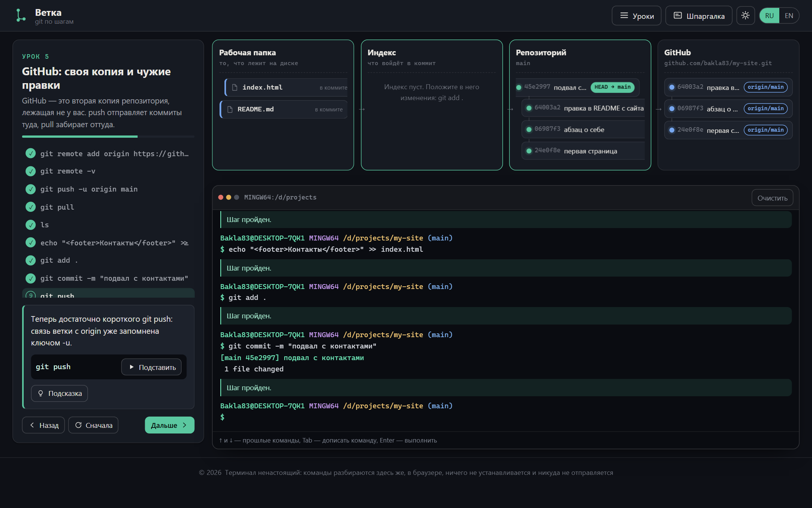Click the yellow terminal window dot
This screenshot has height=508, width=812.
click(229, 197)
